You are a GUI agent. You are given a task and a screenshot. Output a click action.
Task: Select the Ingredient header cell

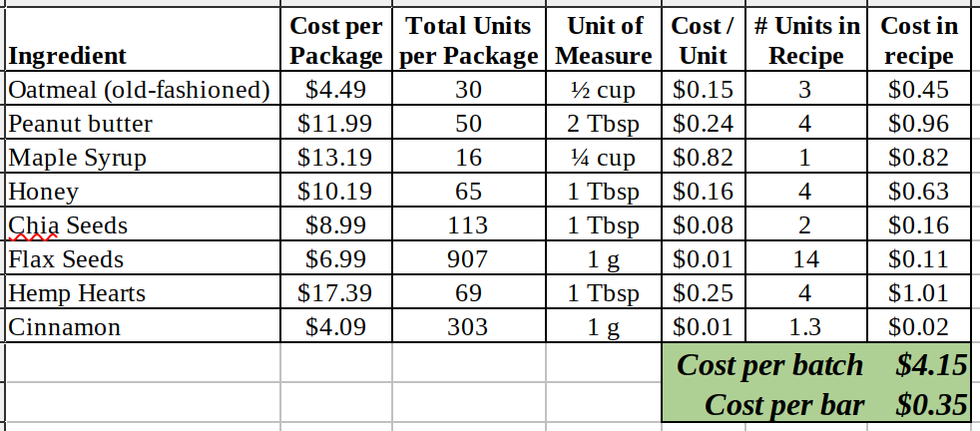pos(143,40)
